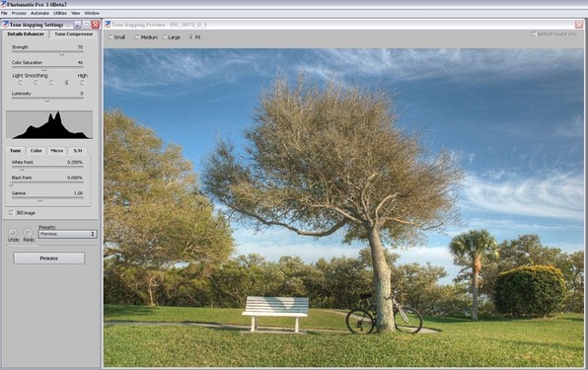This screenshot has height=370, width=588.
Task: Click the Strength slider handle
Action: pos(62,53)
